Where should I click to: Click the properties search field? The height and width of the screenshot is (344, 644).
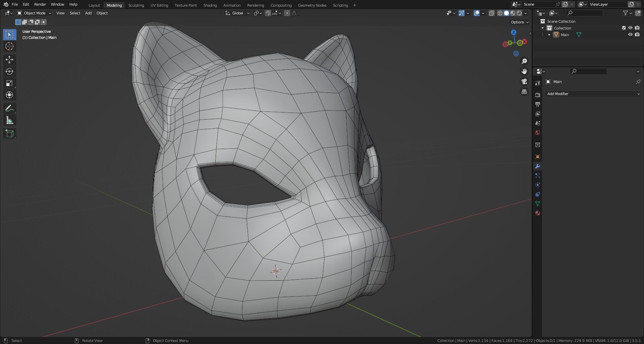tap(588, 71)
